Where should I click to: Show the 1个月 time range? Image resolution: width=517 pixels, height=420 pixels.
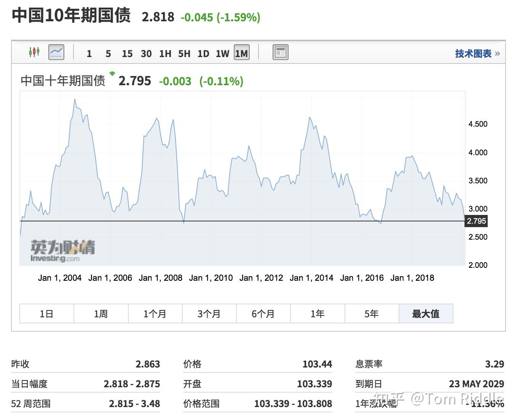click(x=155, y=313)
